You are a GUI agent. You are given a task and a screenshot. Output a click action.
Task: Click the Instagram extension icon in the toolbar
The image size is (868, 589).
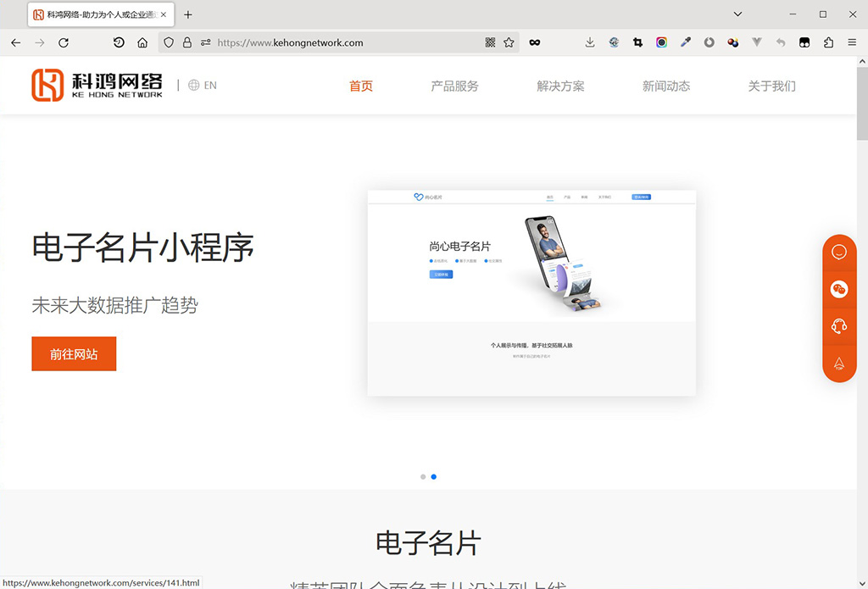click(661, 42)
